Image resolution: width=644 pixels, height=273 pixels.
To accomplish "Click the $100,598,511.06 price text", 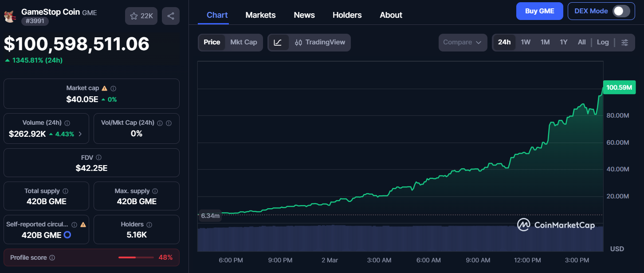I will (x=77, y=44).
